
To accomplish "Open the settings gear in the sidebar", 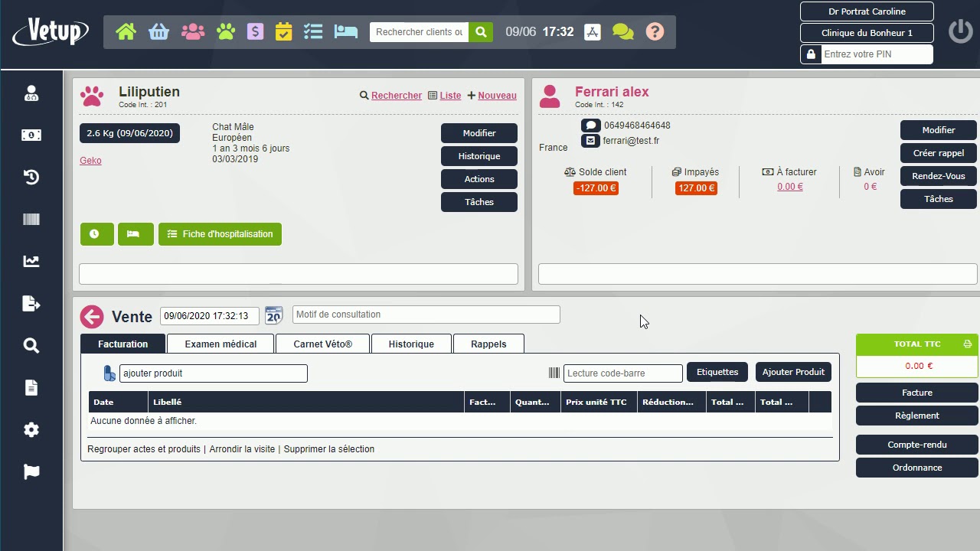I will (31, 429).
